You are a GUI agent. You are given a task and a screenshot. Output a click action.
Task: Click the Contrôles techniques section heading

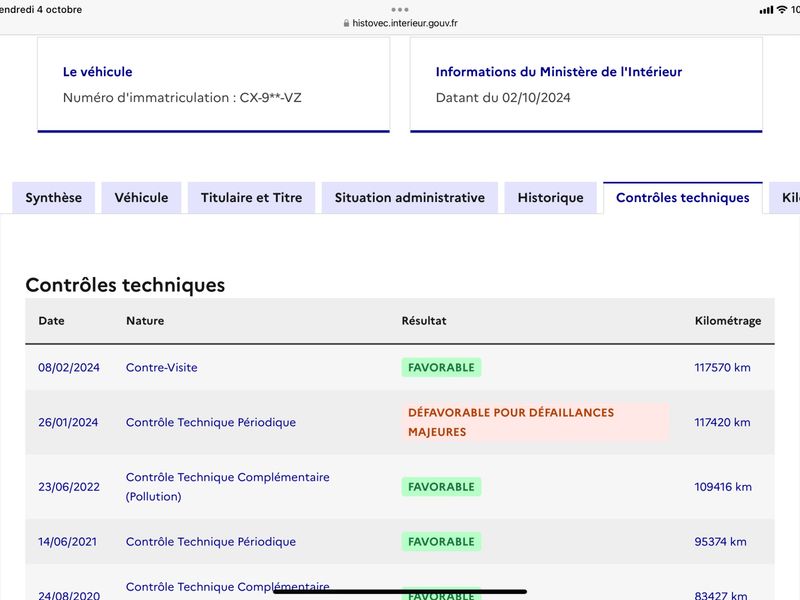[x=125, y=285]
